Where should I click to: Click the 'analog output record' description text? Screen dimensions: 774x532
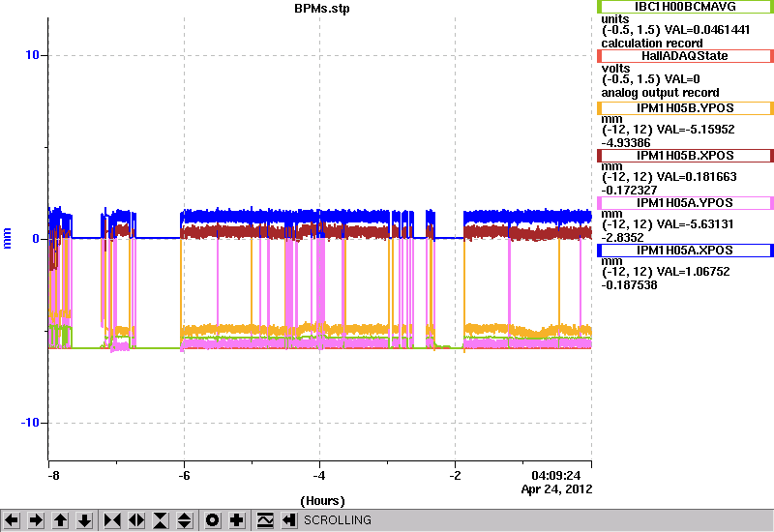(660, 93)
